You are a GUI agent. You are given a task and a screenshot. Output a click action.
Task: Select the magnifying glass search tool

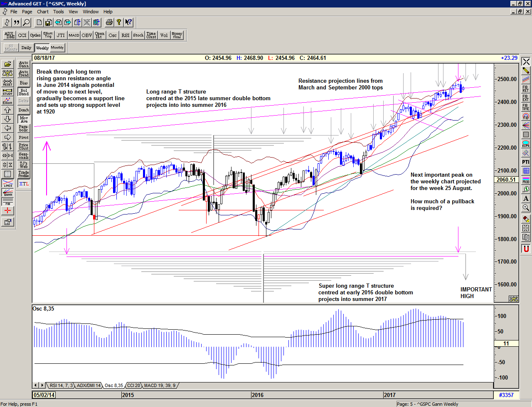26,22
